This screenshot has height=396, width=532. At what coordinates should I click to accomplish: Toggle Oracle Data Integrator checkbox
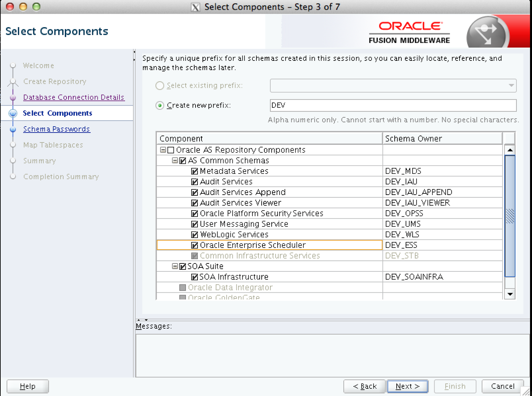point(183,287)
